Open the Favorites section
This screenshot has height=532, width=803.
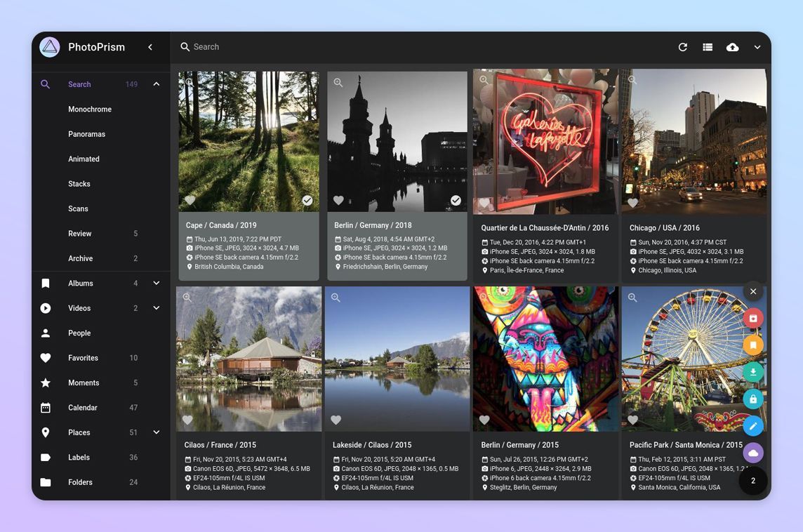coord(82,357)
